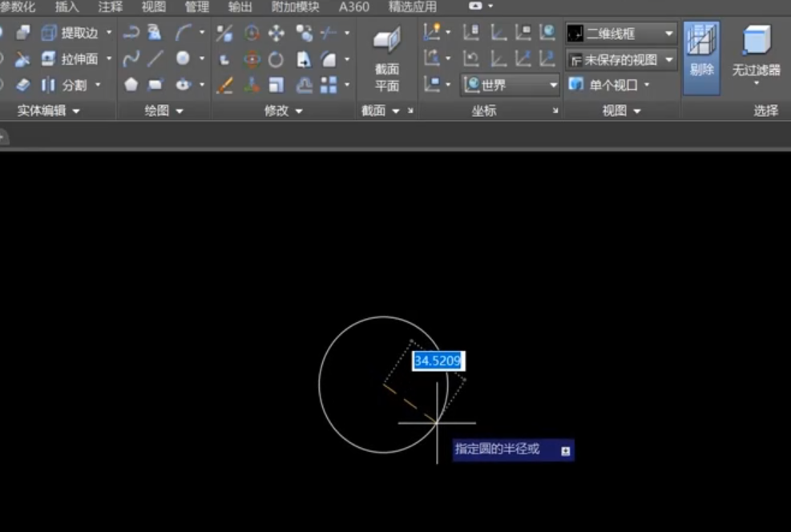Click the radius input field showing 34.5209
Viewport: 791px width, 532px height.
click(438, 361)
